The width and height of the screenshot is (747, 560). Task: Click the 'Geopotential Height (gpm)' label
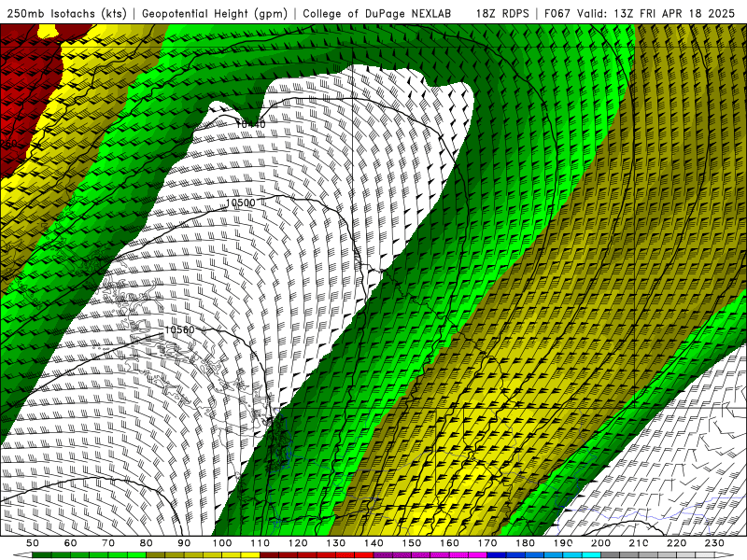click(x=215, y=14)
